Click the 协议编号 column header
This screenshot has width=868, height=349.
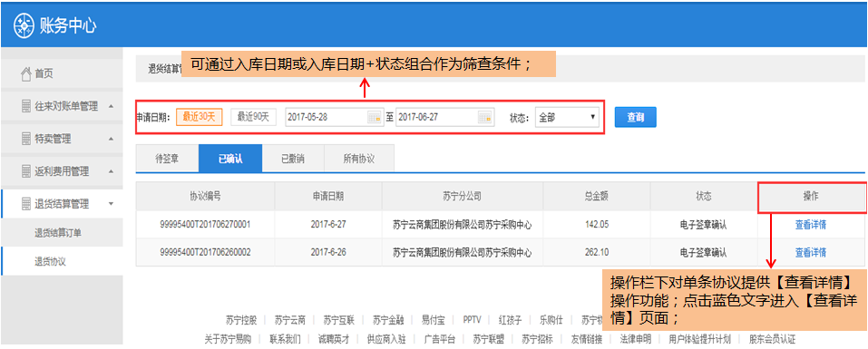click(x=205, y=197)
